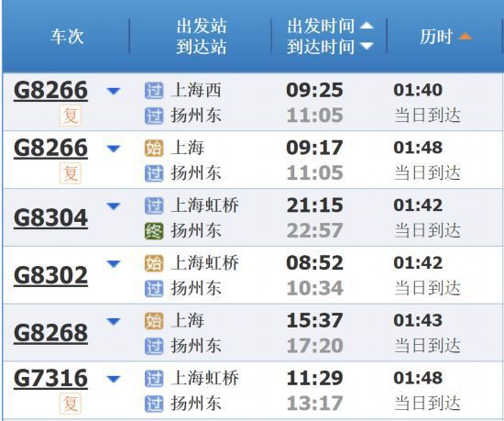Expand stop details for G8302
Screen dimensions: 504x421
[114, 264]
